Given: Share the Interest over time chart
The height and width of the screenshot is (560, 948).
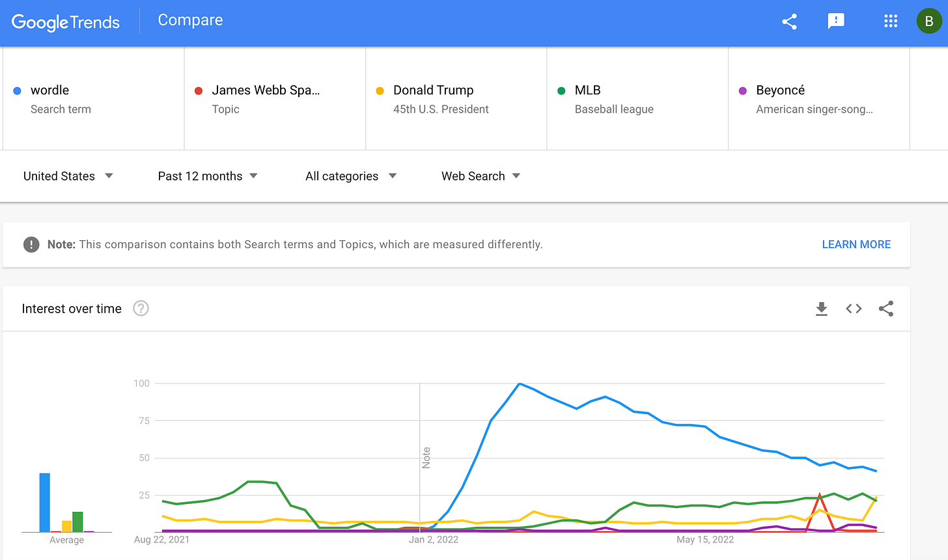Looking at the screenshot, I should coord(886,309).
